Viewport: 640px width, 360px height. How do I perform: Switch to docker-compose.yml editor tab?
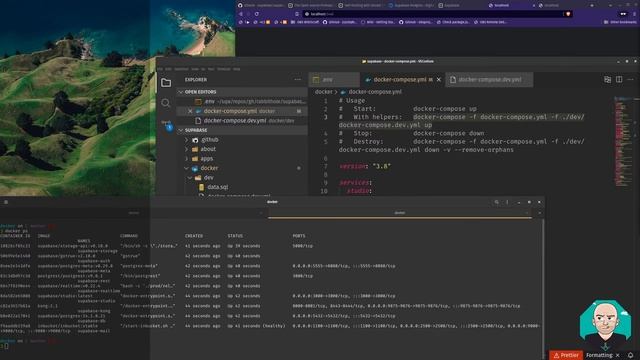click(402, 80)
